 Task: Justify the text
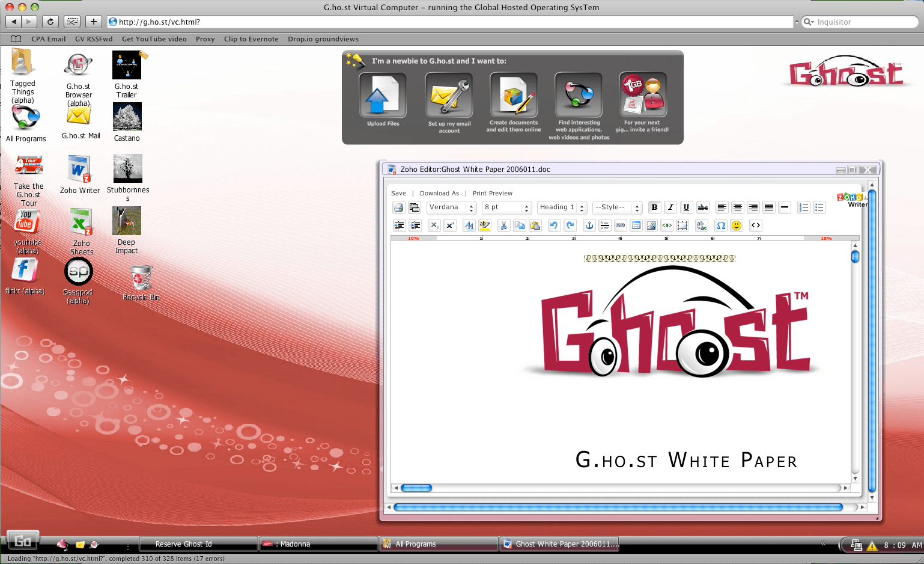768,207
